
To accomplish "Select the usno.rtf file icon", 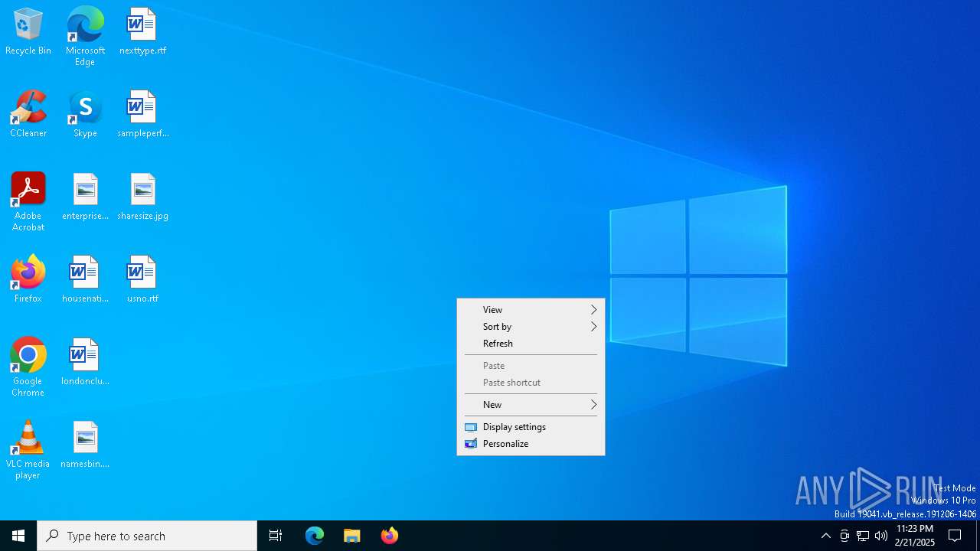I will pyautogui.click(x=142, y=279).
